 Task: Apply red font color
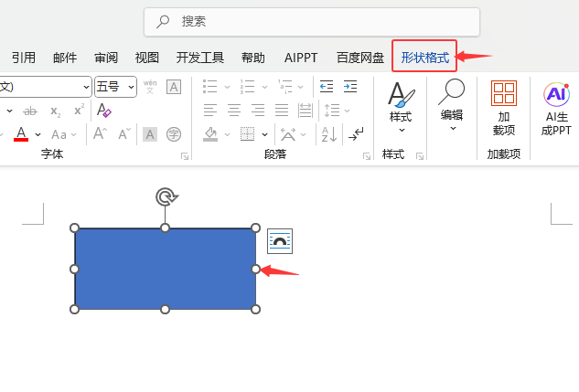click(21, 134)
